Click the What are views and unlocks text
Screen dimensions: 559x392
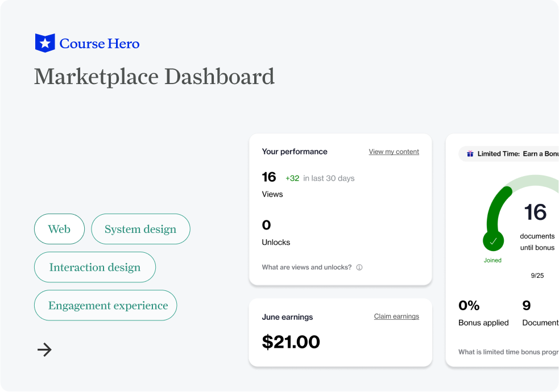click(x=307, y=268)
